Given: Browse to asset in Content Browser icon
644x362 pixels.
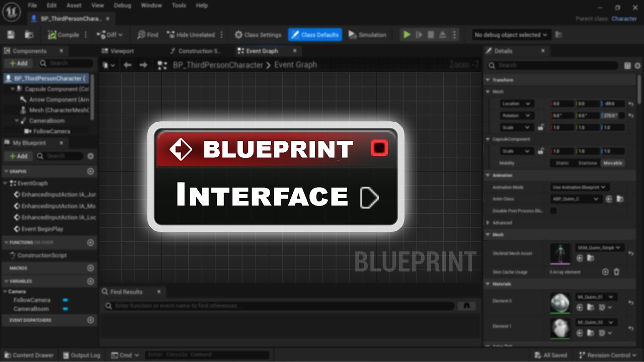Looking at the screenshot, I should coord(29,35).
